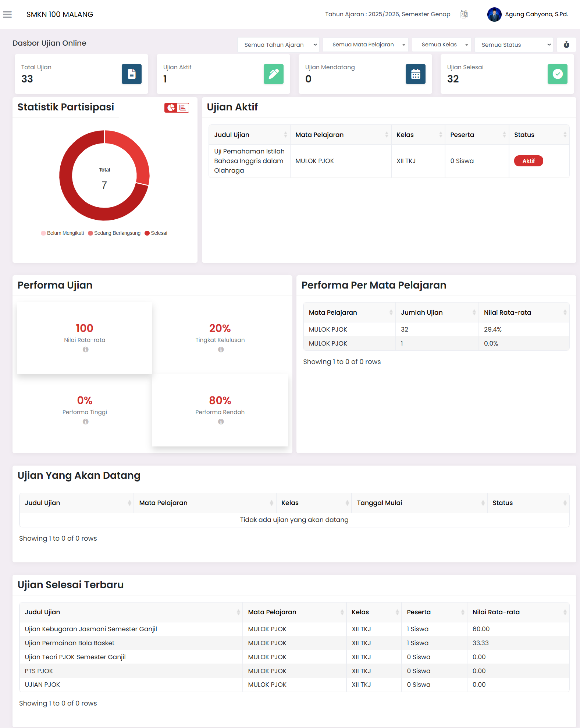The image size is (580, 728).
Task: Click info icon under Nilai Rata-rata
Action: click(x=85, y=350)
